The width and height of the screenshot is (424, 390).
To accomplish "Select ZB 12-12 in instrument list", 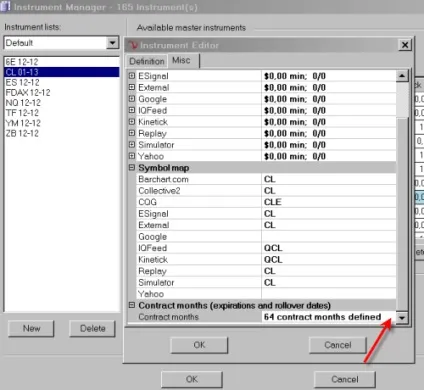I will [62, 133].
